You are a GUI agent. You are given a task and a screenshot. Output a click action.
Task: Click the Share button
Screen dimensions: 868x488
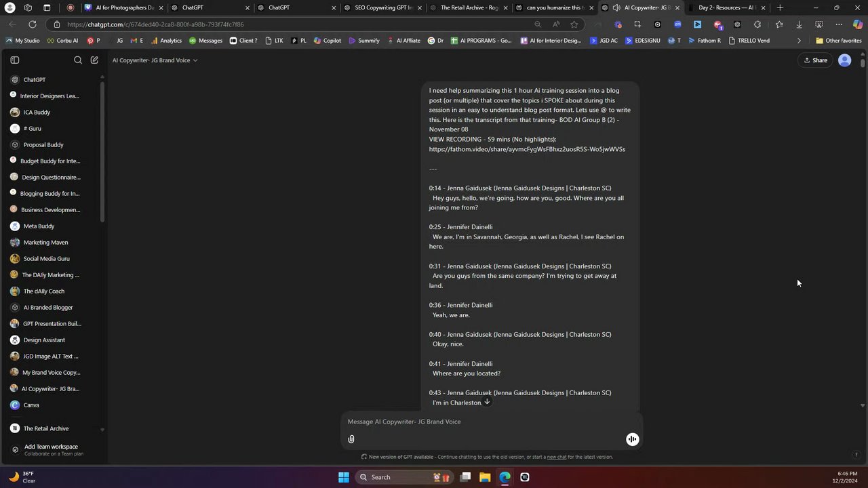pos(815,60)
